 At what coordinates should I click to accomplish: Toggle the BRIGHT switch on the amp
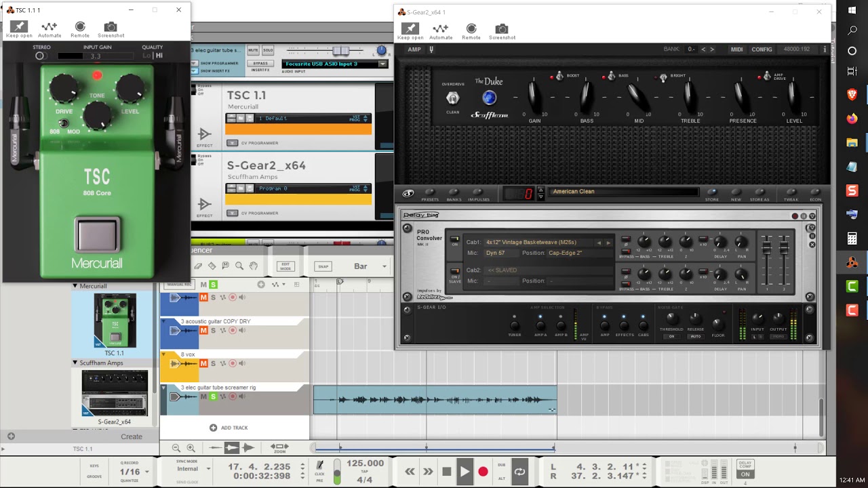tap(663, 77)
